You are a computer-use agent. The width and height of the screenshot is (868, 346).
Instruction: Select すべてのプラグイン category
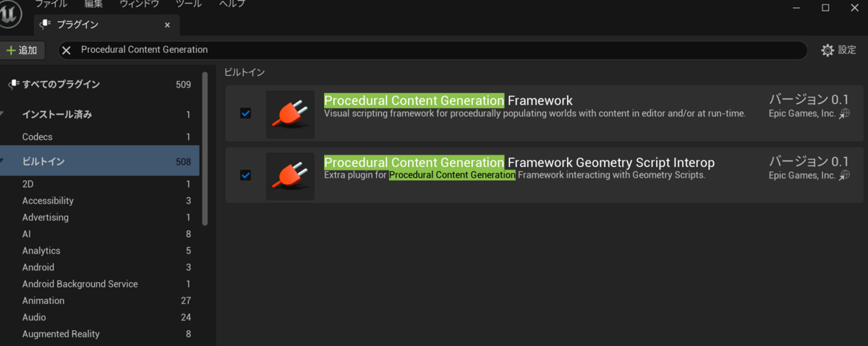click(100, 84)
